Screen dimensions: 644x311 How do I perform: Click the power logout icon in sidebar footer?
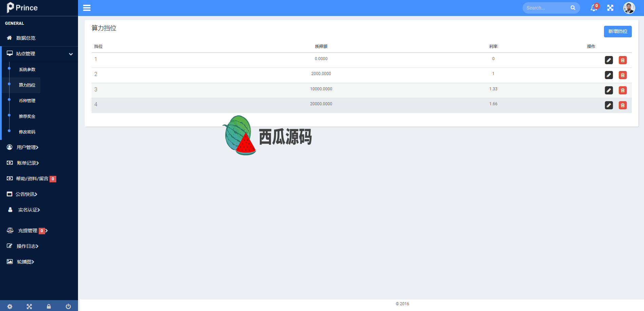pyautogui.click(x=68, y=306)
